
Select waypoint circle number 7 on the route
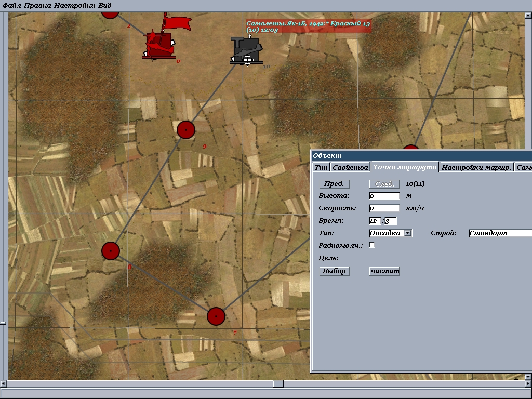216,316
